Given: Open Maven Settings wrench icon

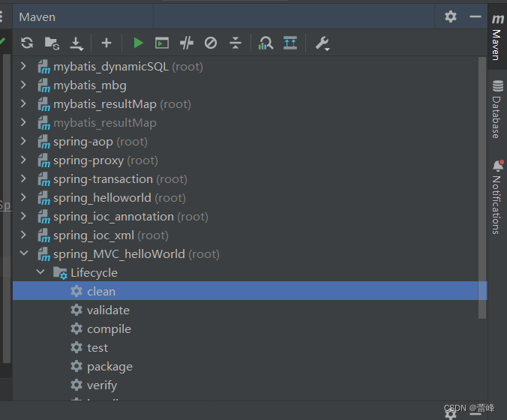Looking at the screenshot, I should click(x=322, y=43).
